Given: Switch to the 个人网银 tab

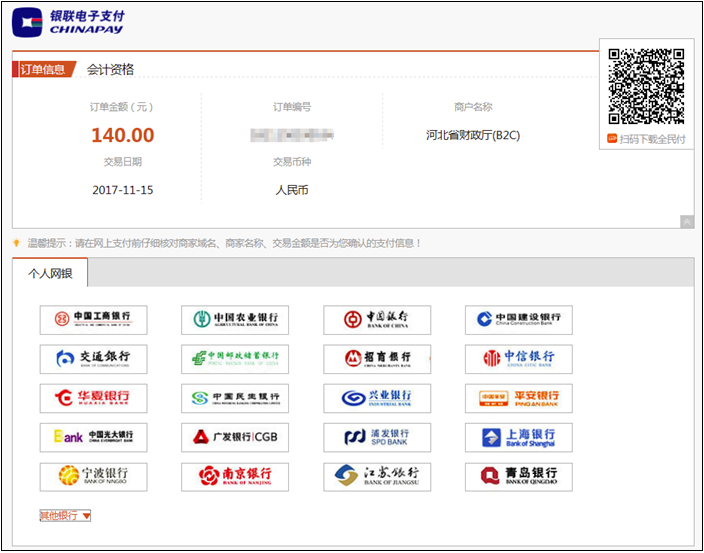Looking at the screenshot, I should (x=50, y=273).
